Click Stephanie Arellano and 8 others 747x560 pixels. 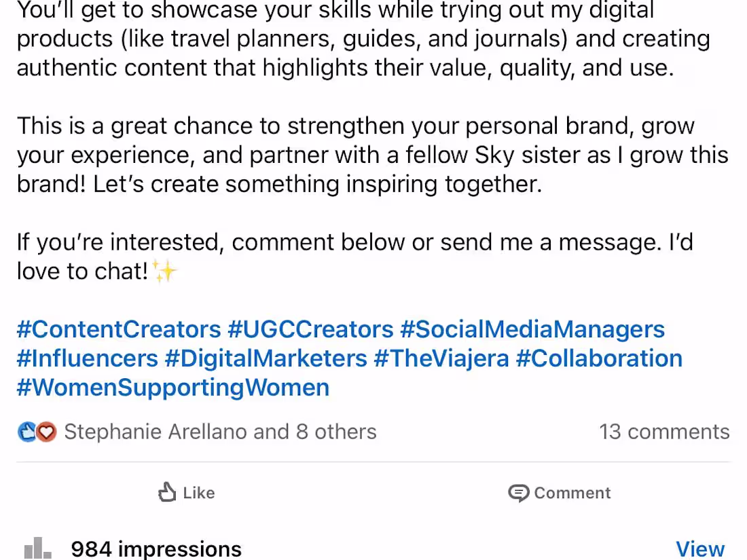point(220,431)
